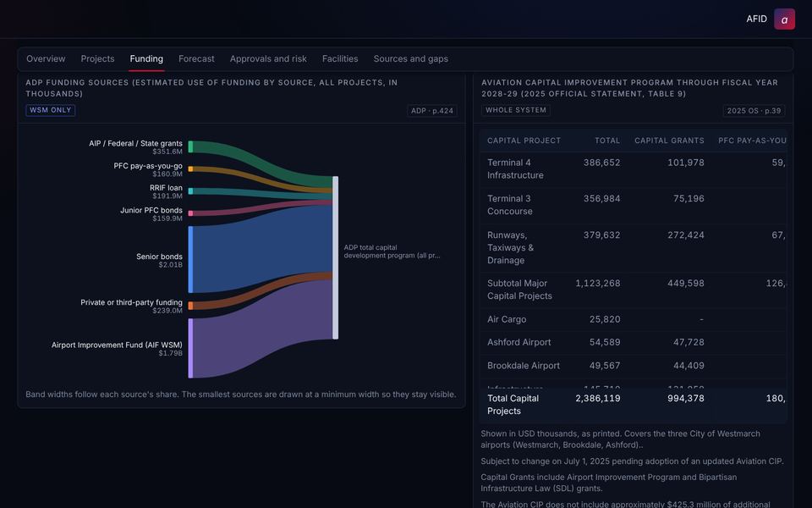Click the PFC pay-as-you-go source node

coord(190,169)
